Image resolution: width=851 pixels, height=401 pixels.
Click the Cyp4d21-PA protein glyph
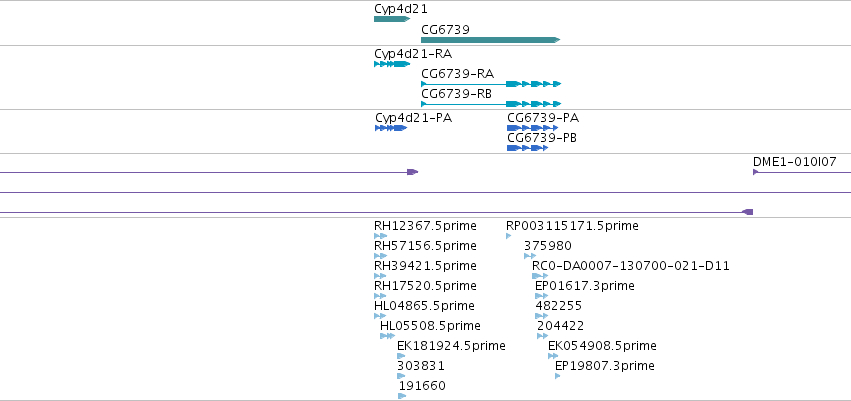(x=391, y=128)
